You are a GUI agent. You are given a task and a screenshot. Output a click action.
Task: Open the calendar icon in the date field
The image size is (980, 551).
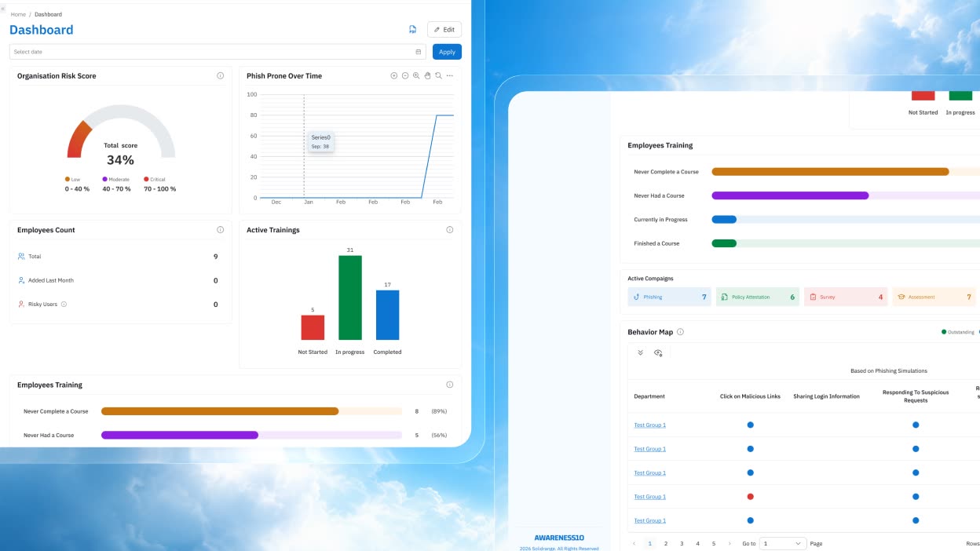coord(419,52)
